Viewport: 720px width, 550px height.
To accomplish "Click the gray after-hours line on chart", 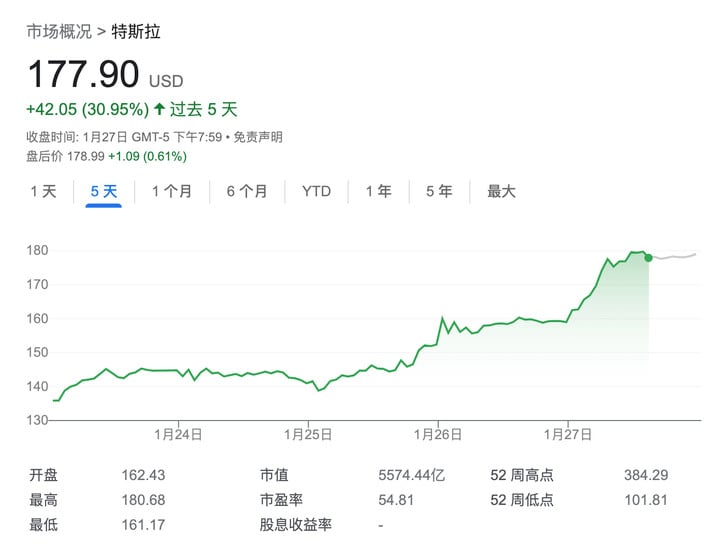I will pyautogui.click(x=674, y=256).
